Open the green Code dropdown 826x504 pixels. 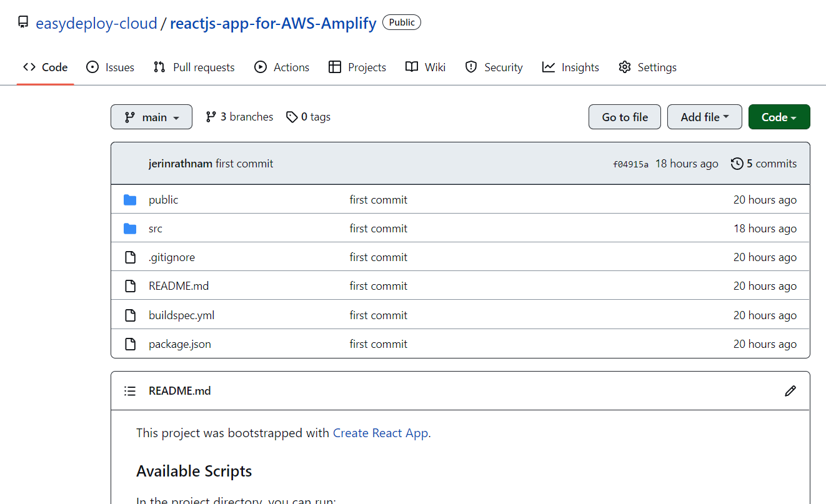[x=779, y=117]
